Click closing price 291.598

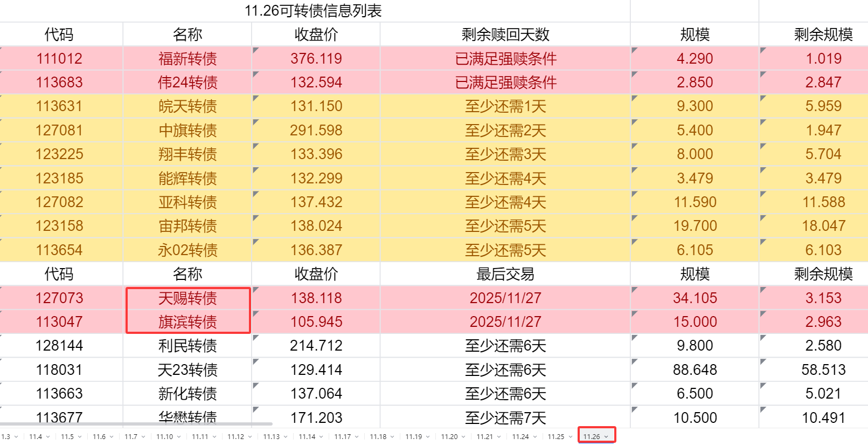(x=316, y=130)
